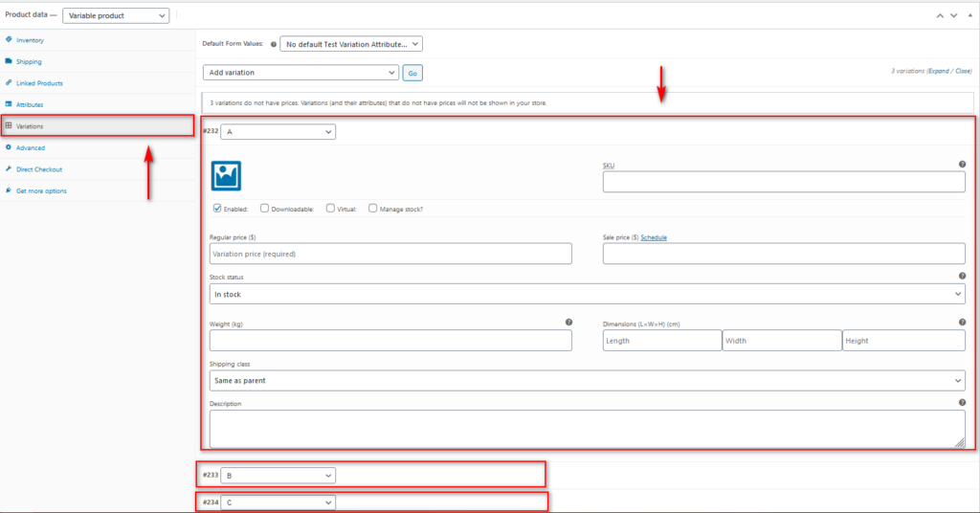980x513 pixels.
Task: Click the Shipping truck icon
Action: click(x=9, y=61)
